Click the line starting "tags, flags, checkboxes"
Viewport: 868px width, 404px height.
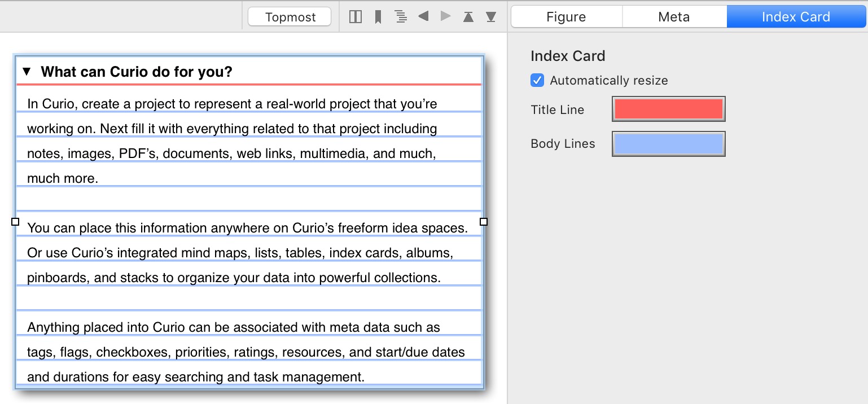point(246,352)
